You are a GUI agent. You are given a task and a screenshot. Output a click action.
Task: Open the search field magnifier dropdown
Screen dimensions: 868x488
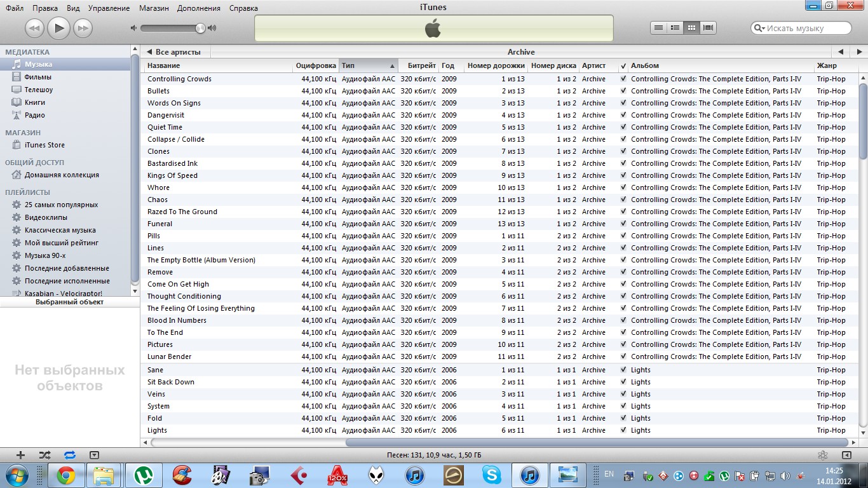pyautogui.click(x=759, y=28)
